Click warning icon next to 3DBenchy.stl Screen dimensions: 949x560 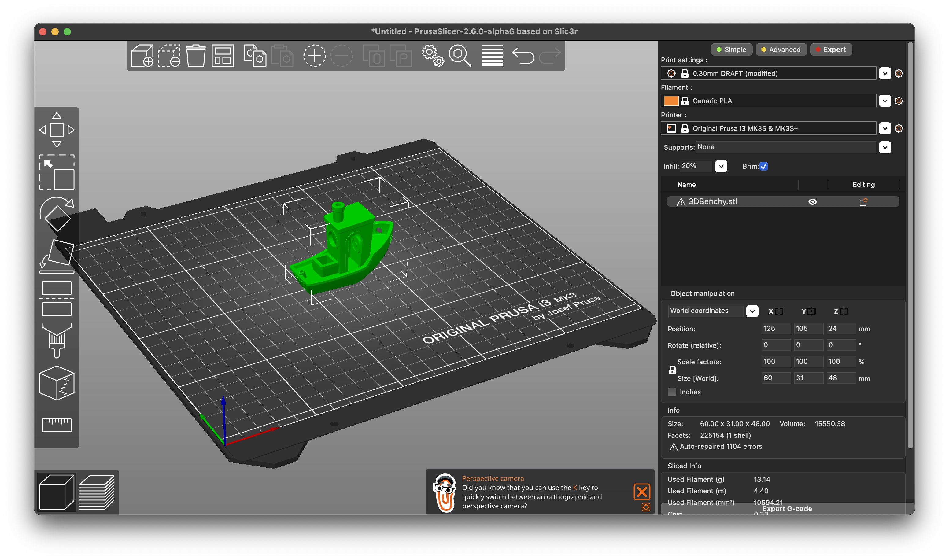[x=681, y=202]
